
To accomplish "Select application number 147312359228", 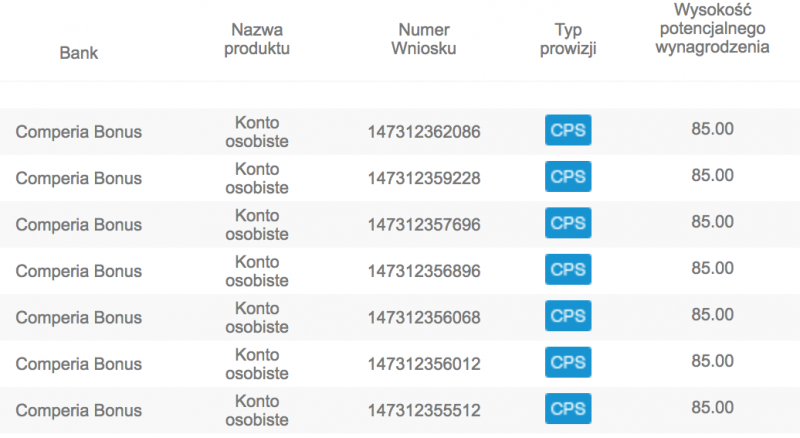I will coord(424,178).
